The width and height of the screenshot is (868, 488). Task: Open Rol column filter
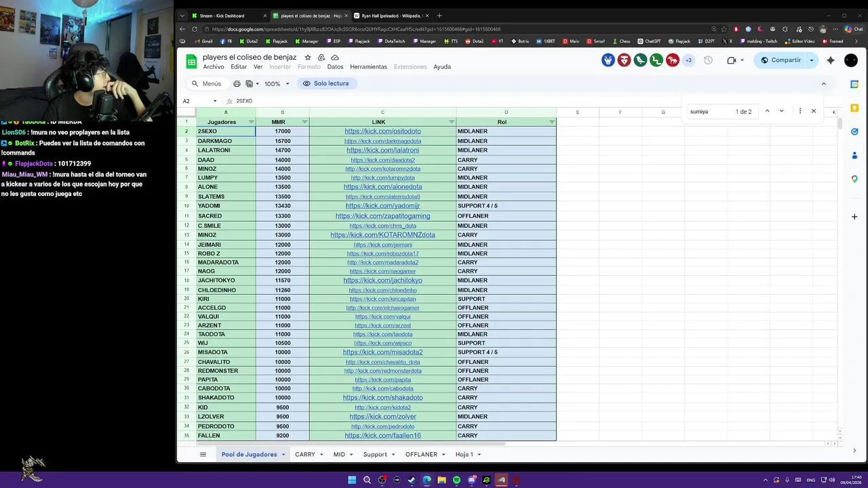tap(552, 122)
